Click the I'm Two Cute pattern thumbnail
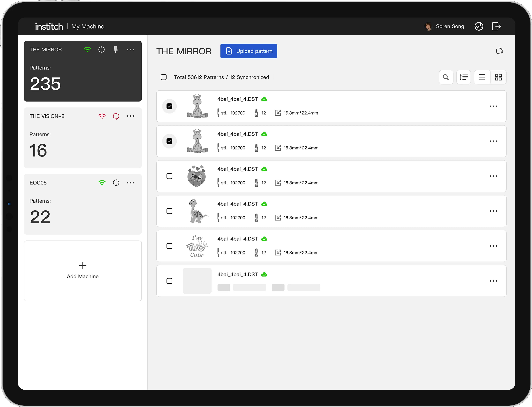The height and width of the screenshot is (407, 532). [197, 246]
